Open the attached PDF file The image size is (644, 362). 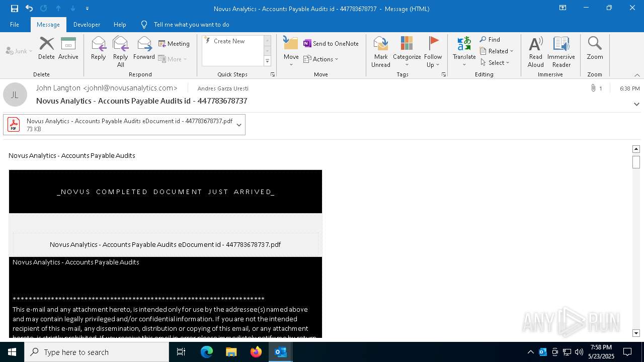(x=119, y=125)
